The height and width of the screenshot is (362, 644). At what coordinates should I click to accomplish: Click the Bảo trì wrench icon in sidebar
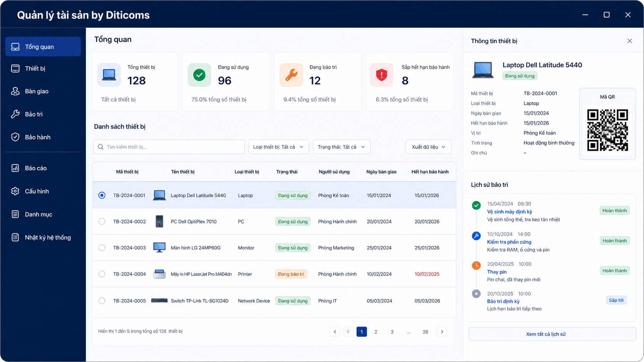coord(15,114)
